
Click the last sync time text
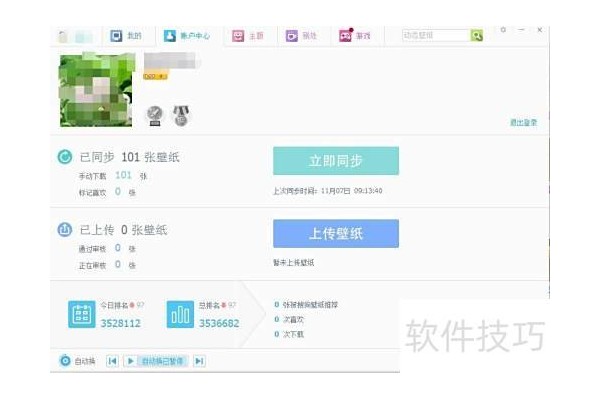328,191
